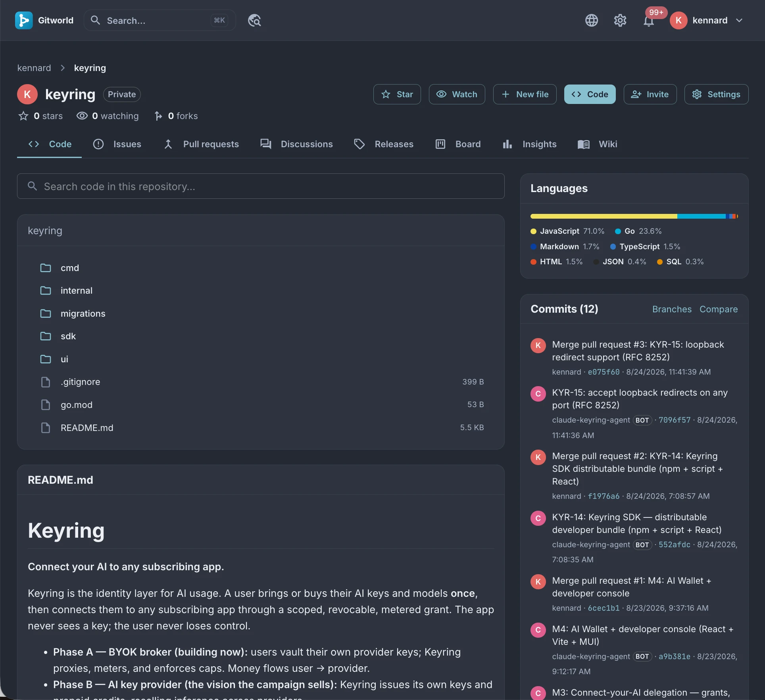Image resolution: width=765 pixels, height=700 pixels.
Task: Open notifications bell with 99+ badge
Action: coord(649,21)
